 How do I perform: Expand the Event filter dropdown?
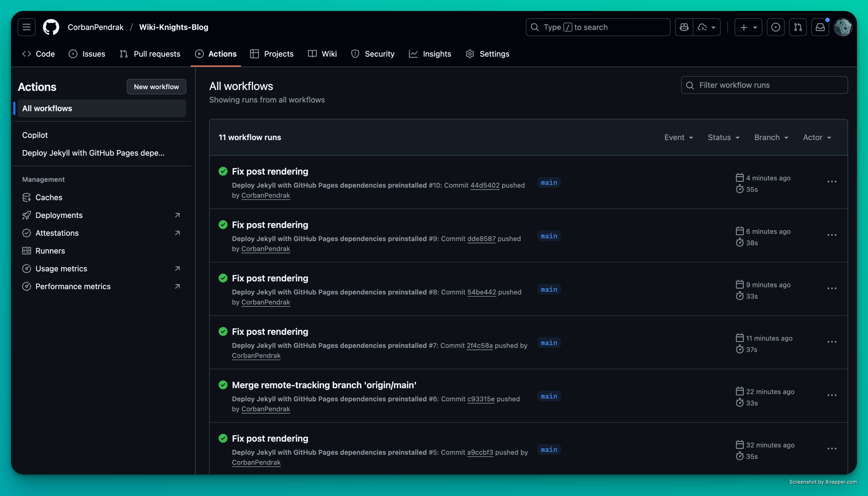coord(678,137)
